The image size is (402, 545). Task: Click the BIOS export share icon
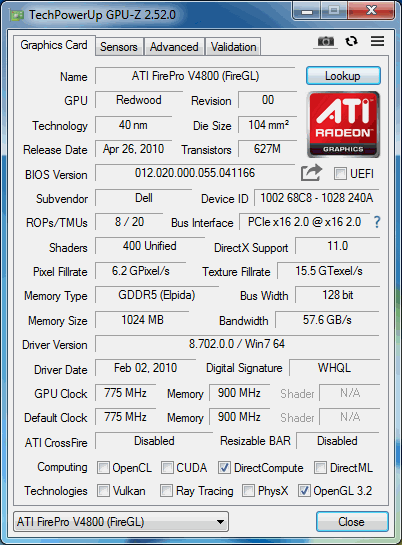pos(311,173)
